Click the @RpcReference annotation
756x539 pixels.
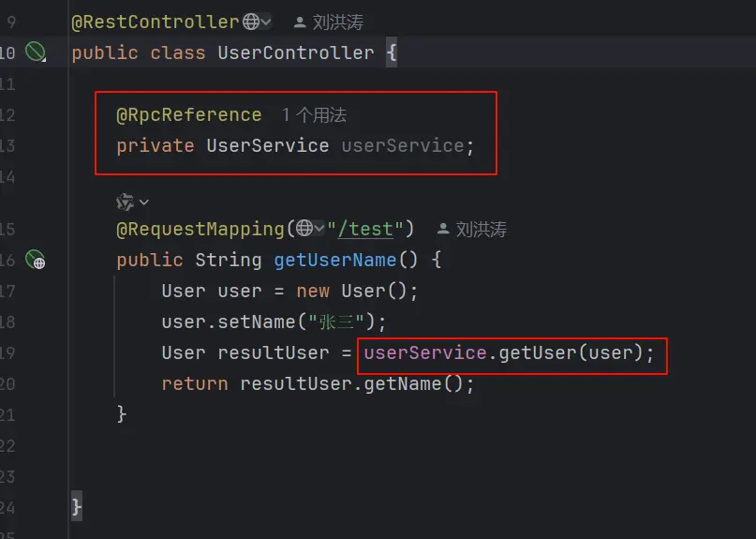tap(189, 115)
